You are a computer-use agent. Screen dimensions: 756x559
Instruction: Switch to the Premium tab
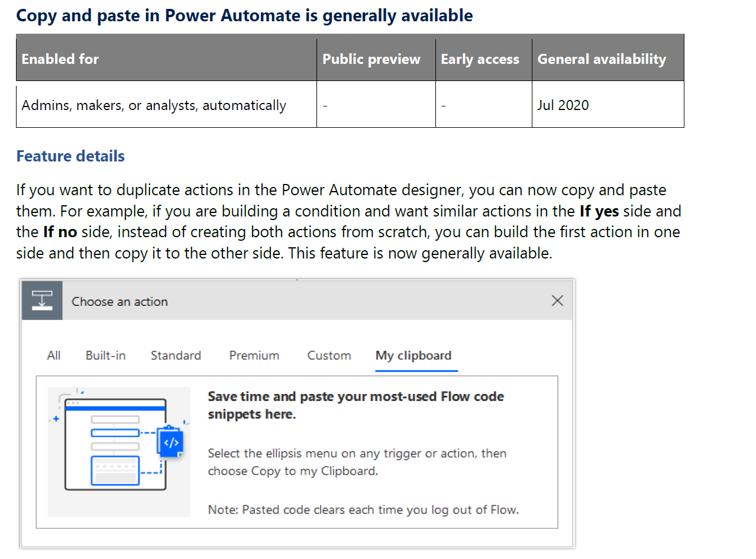[254, 356]
